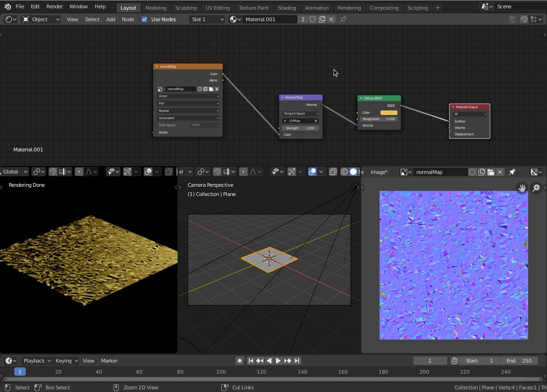Screen dimensions: 547x392
Task: Click the pin icon in the node editor header
Action: 343,19
